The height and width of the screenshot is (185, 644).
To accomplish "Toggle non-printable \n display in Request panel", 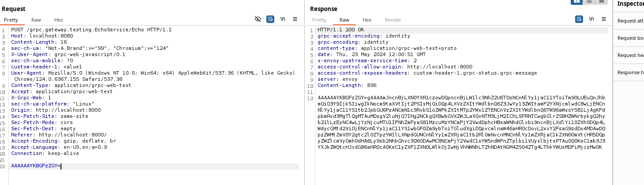I will click(283, 19).
